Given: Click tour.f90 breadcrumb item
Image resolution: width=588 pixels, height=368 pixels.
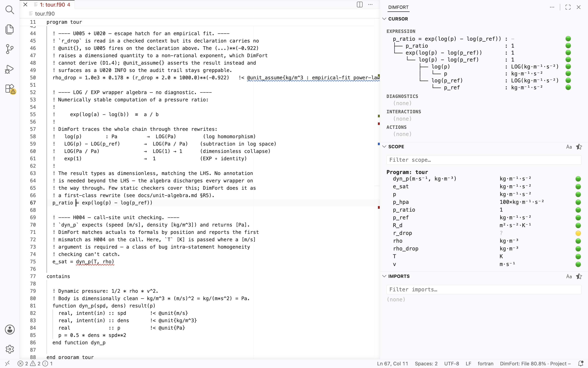Looking at the screenshot, I should click(45, 14).
